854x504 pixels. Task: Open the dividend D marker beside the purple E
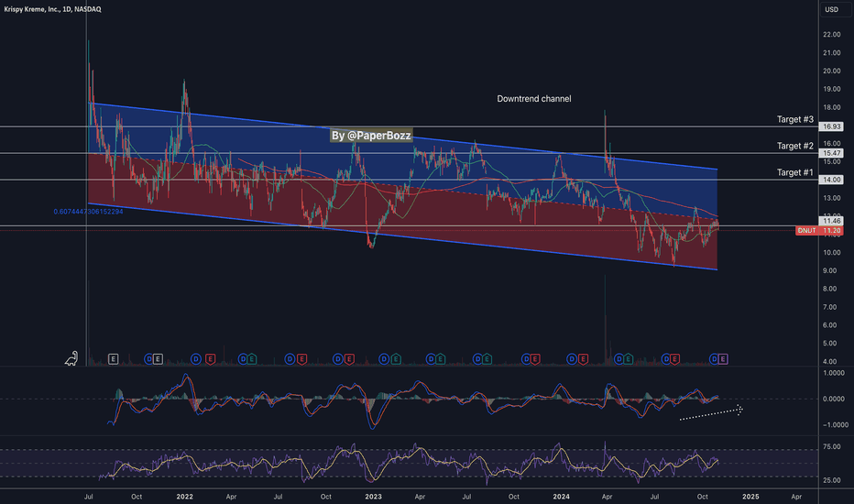coord(714,359)
